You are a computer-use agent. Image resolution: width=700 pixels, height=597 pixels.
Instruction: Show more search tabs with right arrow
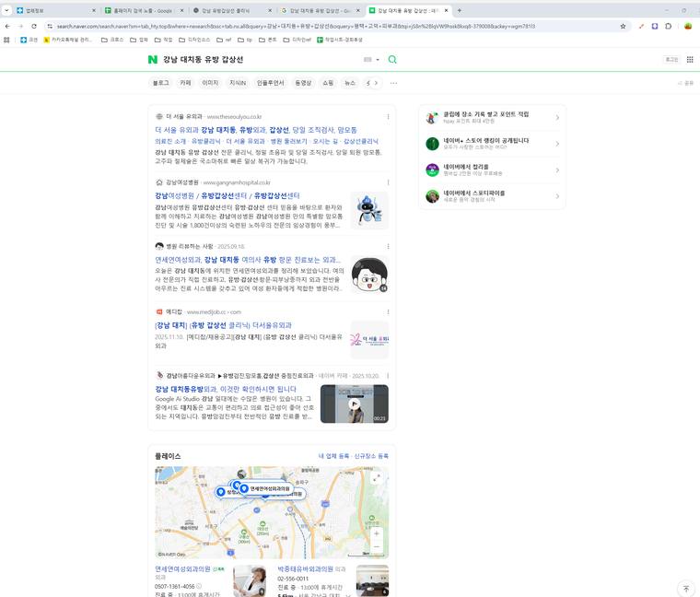[x=376, y=83]
